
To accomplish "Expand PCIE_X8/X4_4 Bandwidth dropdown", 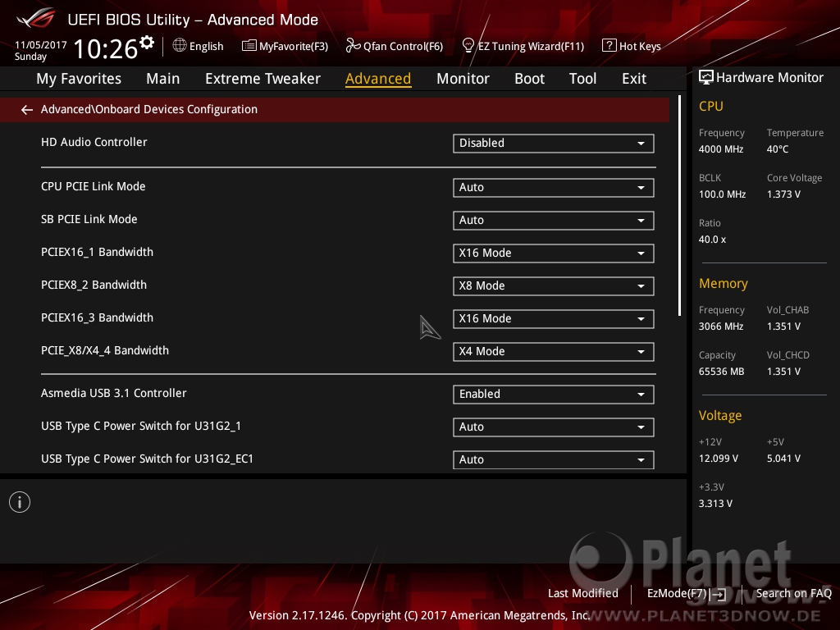I will click(x=553, y=351).
